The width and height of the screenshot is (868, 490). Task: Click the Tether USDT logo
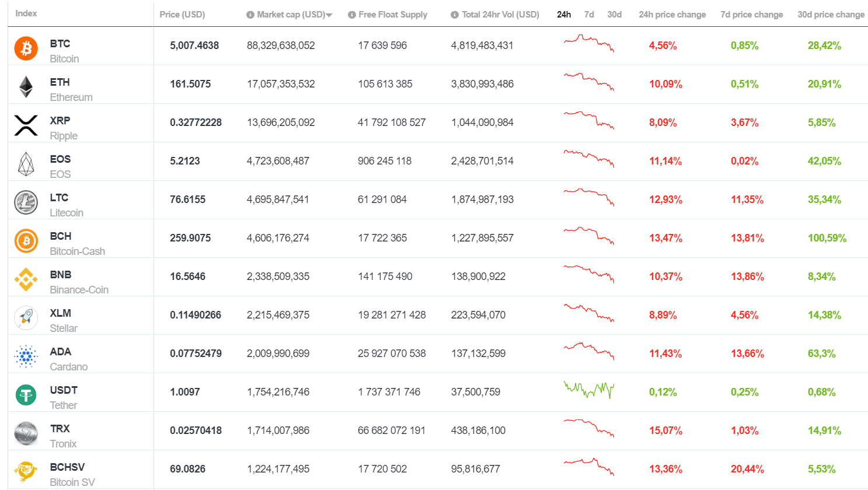(26, 395)
